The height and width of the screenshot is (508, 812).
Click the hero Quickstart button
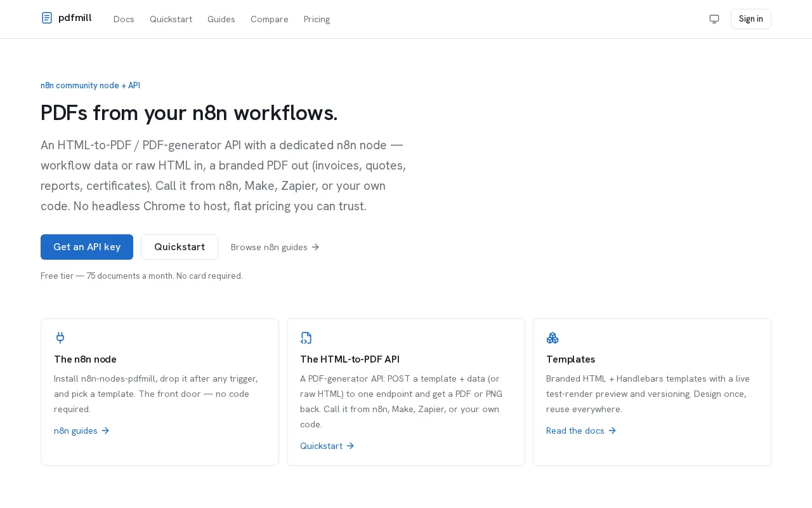pyautogui.click(x=180, y=247)
